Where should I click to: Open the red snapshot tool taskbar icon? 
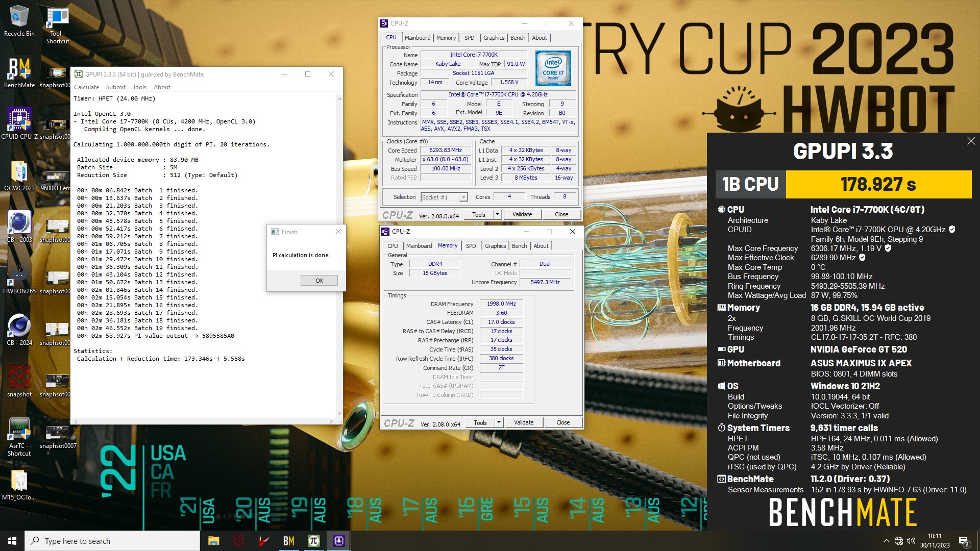(x=238, y=541)
